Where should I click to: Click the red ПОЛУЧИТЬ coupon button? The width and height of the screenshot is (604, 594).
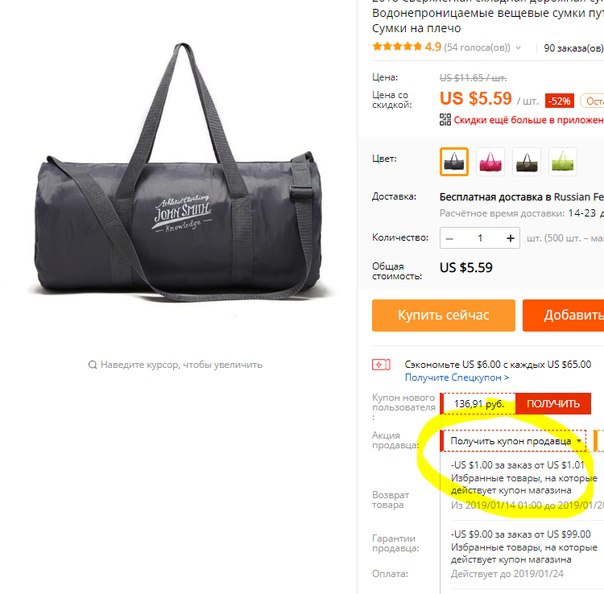[553, 404]
